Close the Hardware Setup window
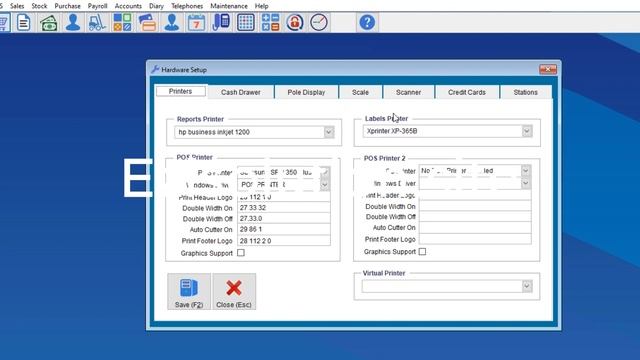 pyautogui.click(x=547, y=69)
